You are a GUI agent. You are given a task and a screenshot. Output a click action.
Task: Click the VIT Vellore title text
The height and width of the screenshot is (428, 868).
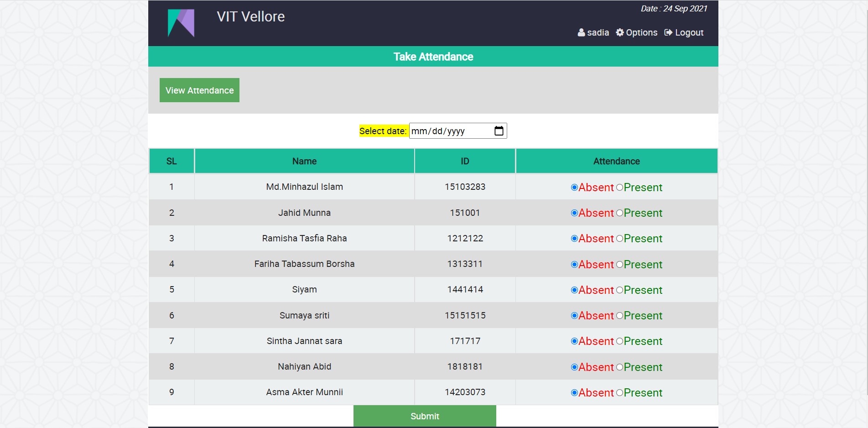[251, 17]
